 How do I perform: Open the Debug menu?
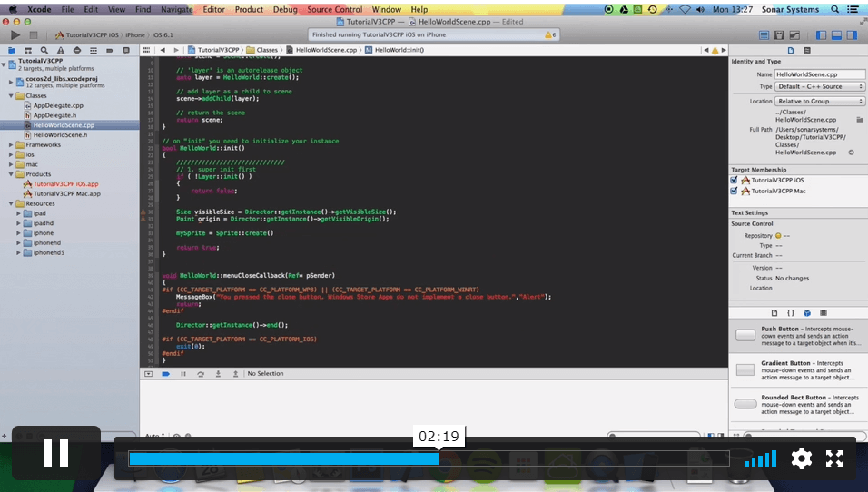285,9
